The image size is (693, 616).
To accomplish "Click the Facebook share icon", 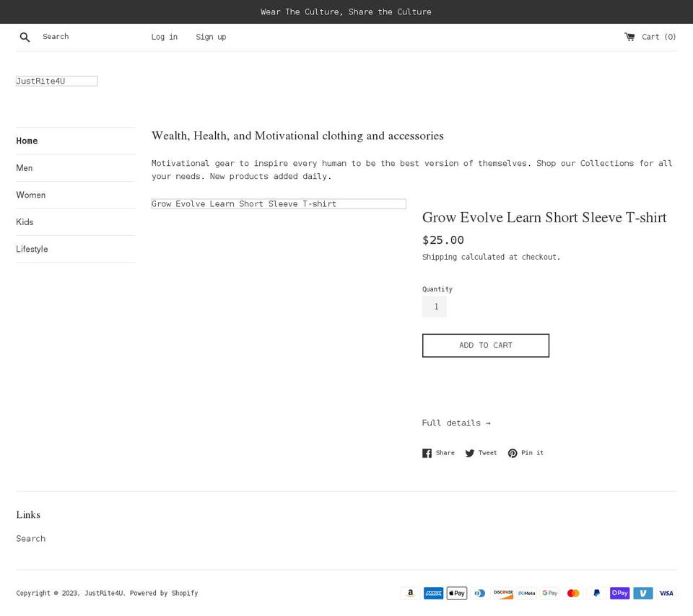I will [x=427, y=453].
